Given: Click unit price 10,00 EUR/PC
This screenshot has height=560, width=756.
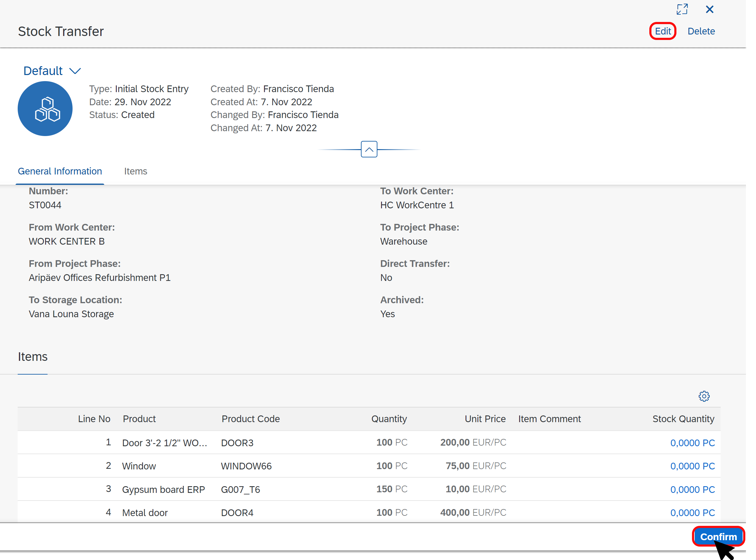Looking at the screenshot, I should point(476,489).
